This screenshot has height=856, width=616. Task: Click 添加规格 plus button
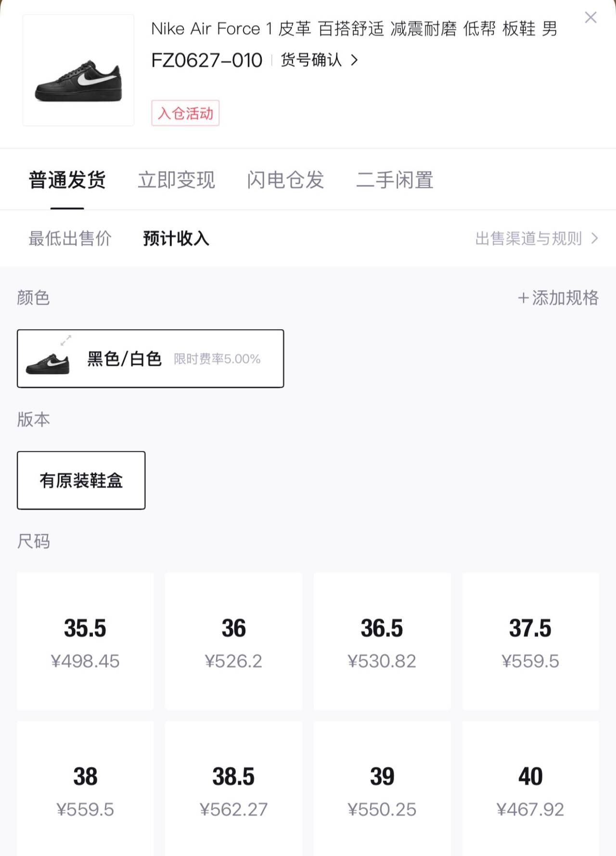[x=558, y=298]
